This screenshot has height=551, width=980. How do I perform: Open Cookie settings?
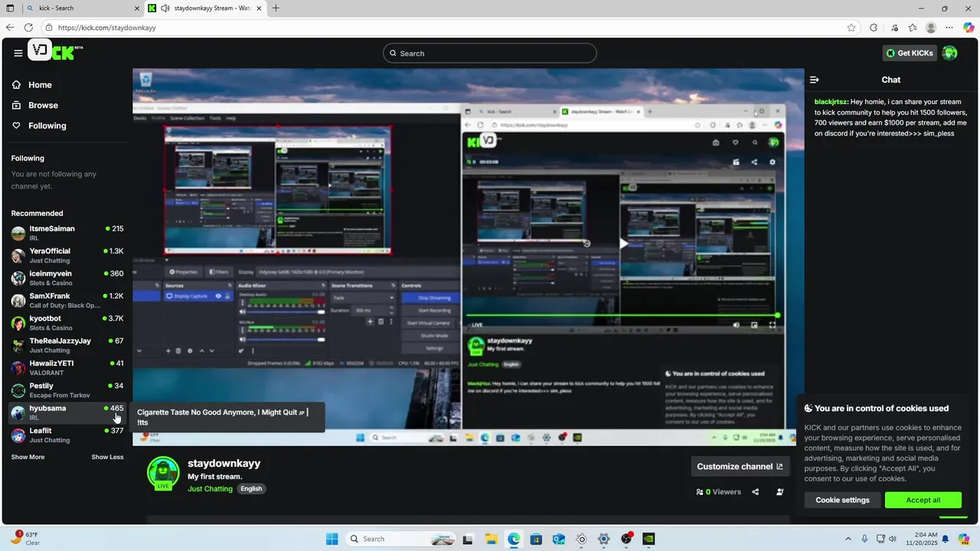click(x=842, y=500)
